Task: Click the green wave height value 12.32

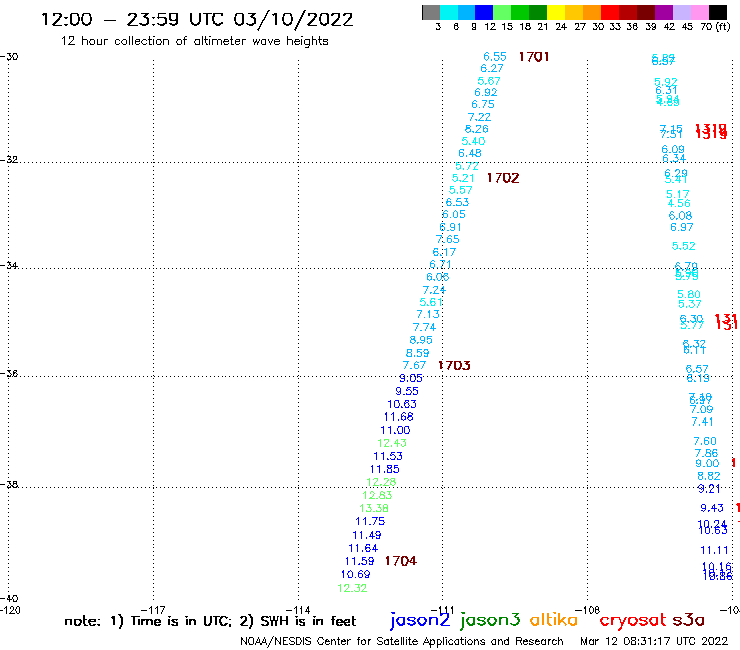Action: [352, 588]
